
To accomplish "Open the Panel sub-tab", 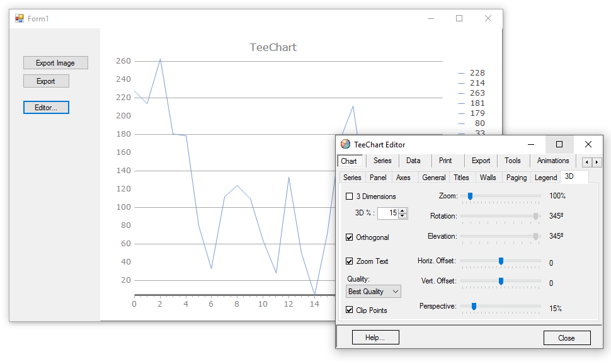I will coord(378,178).
